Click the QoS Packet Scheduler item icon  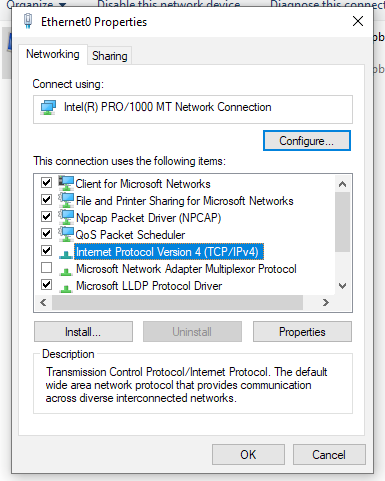66,235
